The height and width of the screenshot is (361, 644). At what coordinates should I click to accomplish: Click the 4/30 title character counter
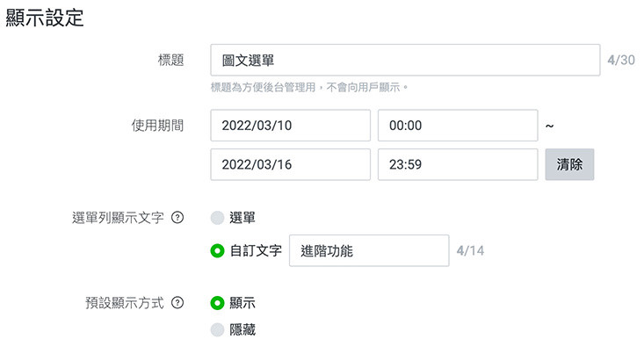pyautogui.click(x=620, y=61)
